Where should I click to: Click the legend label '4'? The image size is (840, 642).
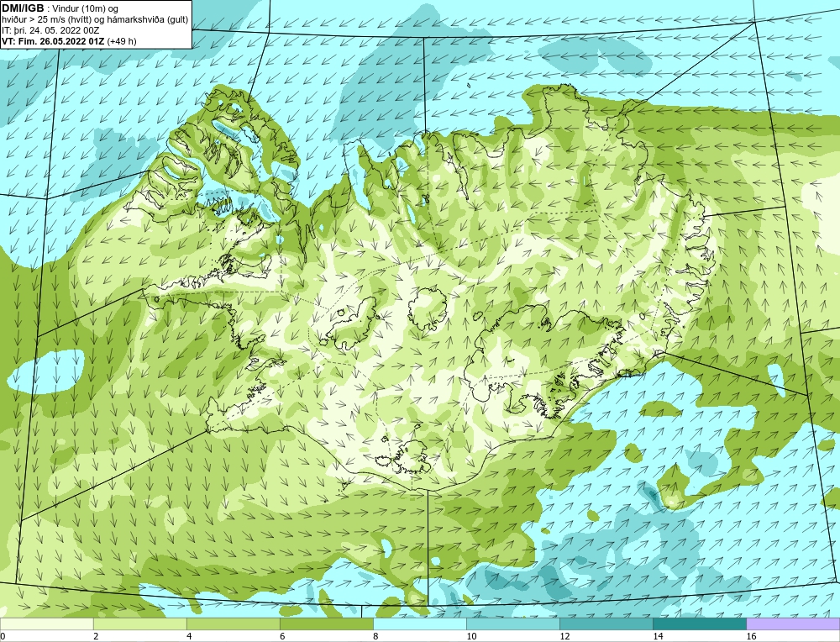pyautogui.click(x=189, y=636)
